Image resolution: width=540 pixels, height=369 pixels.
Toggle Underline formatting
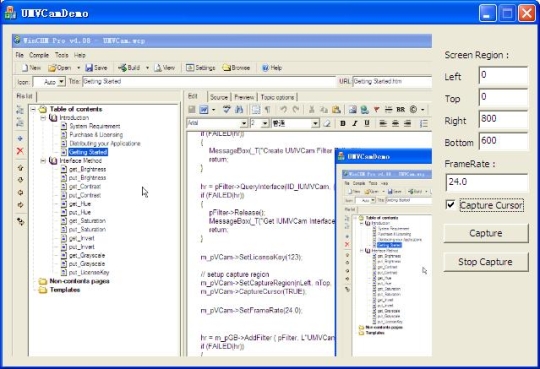tap(367, 123)
